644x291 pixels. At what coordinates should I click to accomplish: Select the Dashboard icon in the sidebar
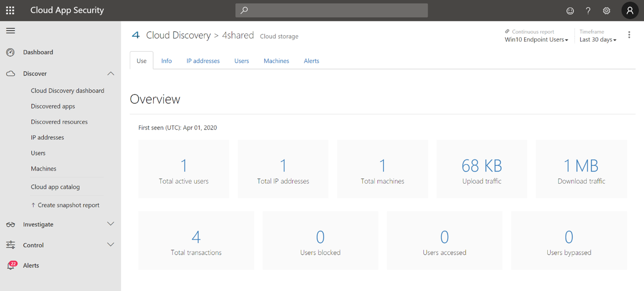(x=10, y=52)
